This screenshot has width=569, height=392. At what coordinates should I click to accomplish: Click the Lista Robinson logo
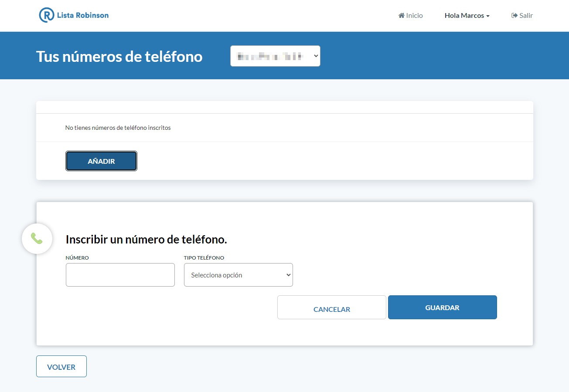(x=74, y=15)
